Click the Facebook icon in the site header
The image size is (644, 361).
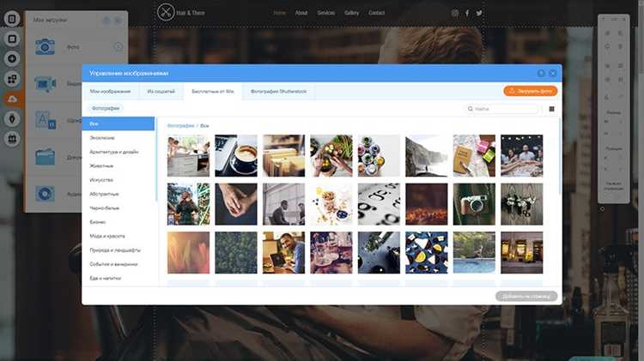click(x=467, y=13)
